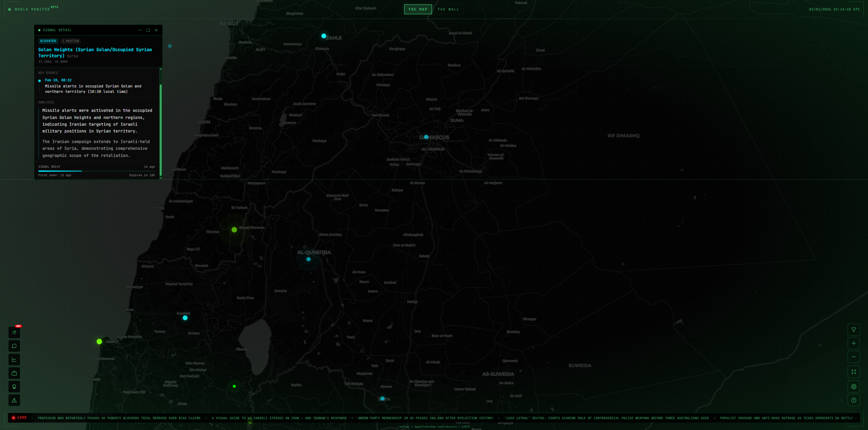
Task: Open the line chart panel
Action: click(x=14, y=360)
